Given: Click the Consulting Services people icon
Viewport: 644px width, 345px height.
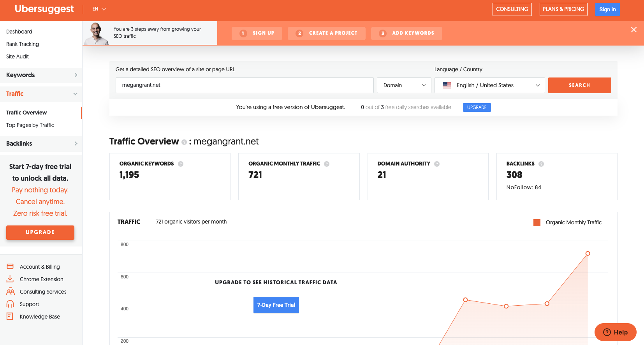Looking at the screenshot, I should [11, 292].
